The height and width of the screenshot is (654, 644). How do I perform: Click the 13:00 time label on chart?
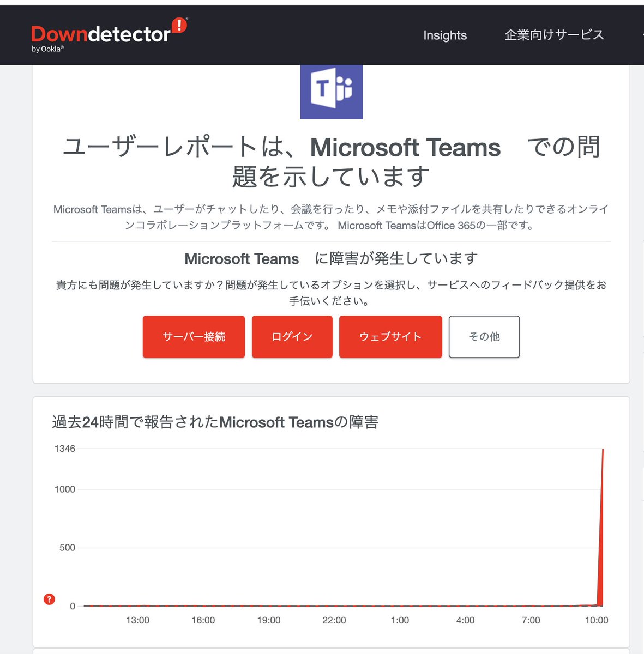tap(137, 620)
